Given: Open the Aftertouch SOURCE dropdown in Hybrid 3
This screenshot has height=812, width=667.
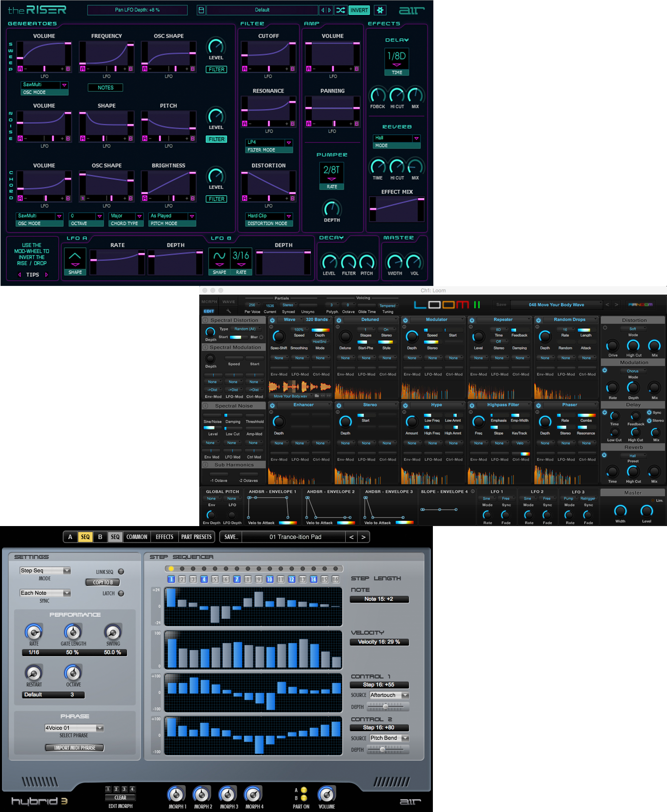Looking at the screenshot, I should [x=389, y=695].
